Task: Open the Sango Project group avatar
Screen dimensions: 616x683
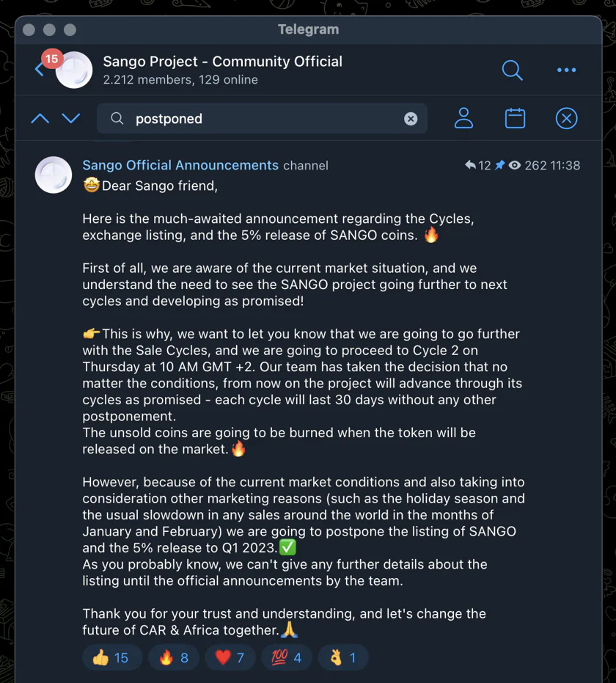Action: tap(74, 70)
